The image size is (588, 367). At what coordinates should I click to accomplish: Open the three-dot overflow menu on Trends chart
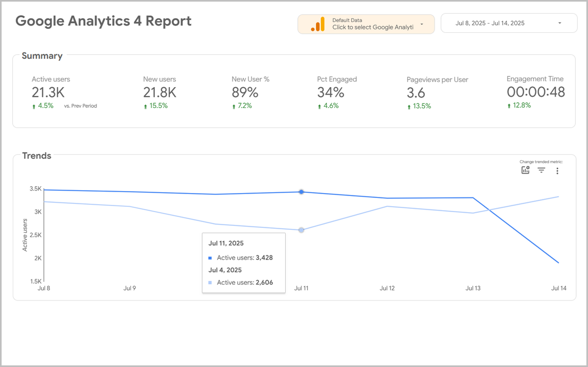coord(557,170)
